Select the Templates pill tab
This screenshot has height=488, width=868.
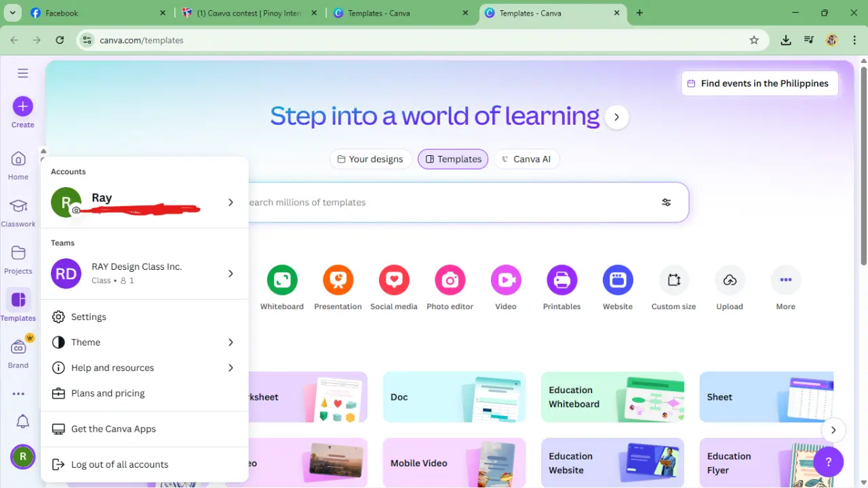coord(453,159)
